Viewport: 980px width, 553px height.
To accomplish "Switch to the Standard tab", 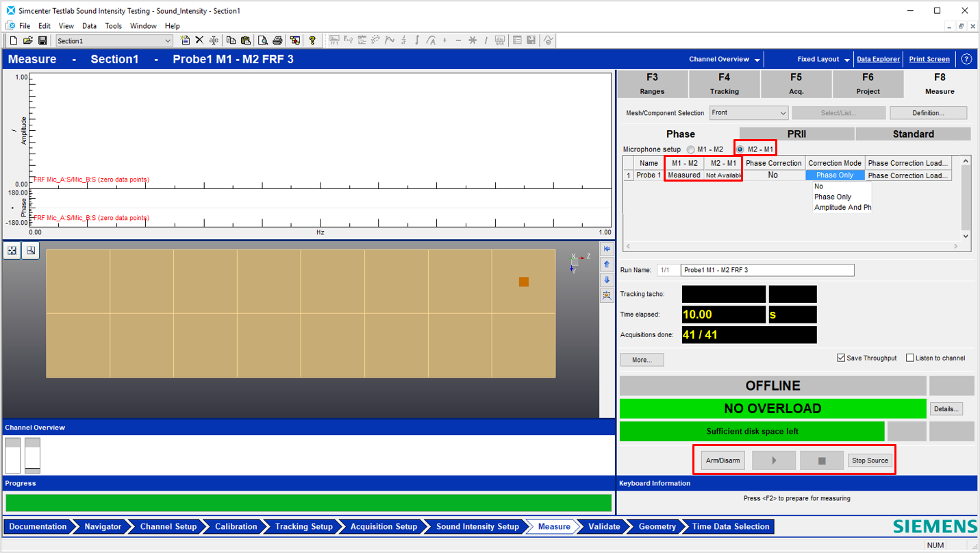I will pos(913,134).
